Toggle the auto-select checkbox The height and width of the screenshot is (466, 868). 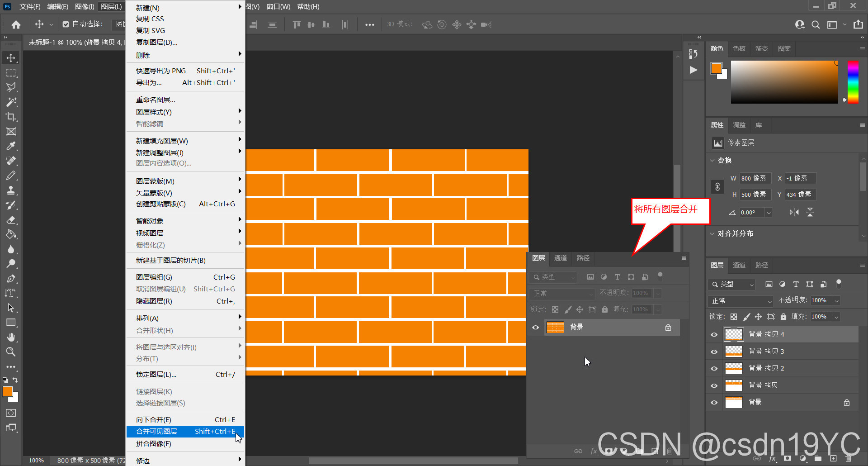pyautogui.click(x=66, y=24)
